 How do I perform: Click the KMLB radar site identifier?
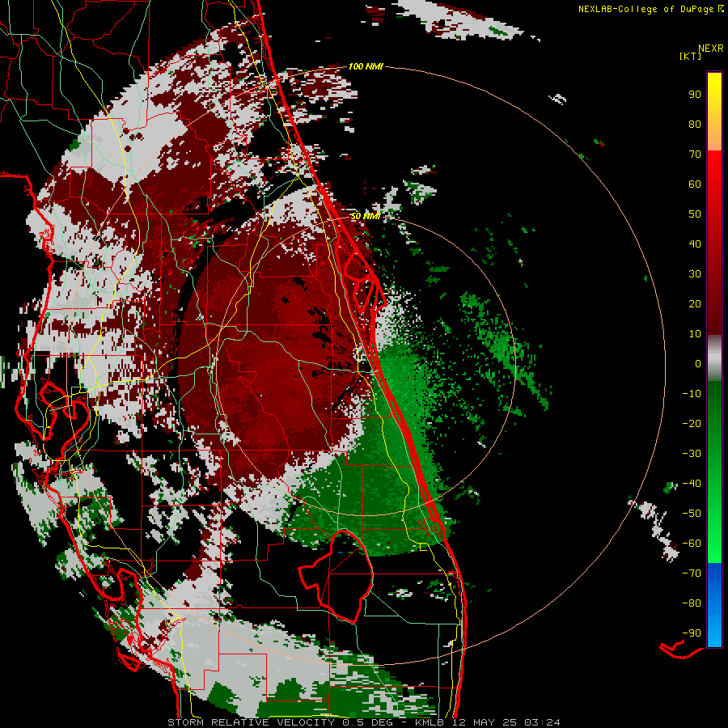(429, 722)
